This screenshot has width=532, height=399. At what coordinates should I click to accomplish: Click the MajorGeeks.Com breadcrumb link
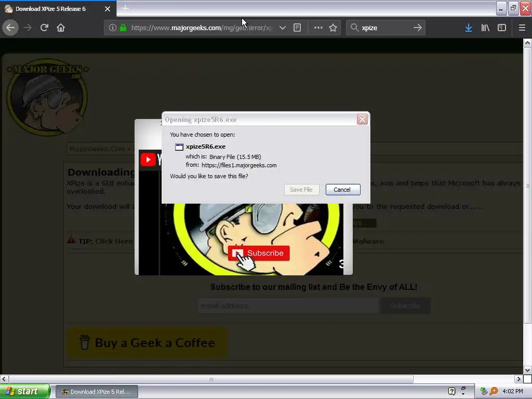click(97, 149)
